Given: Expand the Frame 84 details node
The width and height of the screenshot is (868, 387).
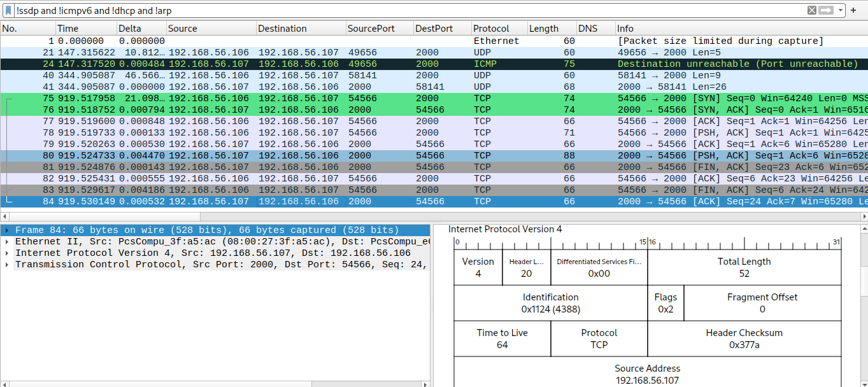Looking at the screenshot, I should pyautogui.click(x=6, y=230).
